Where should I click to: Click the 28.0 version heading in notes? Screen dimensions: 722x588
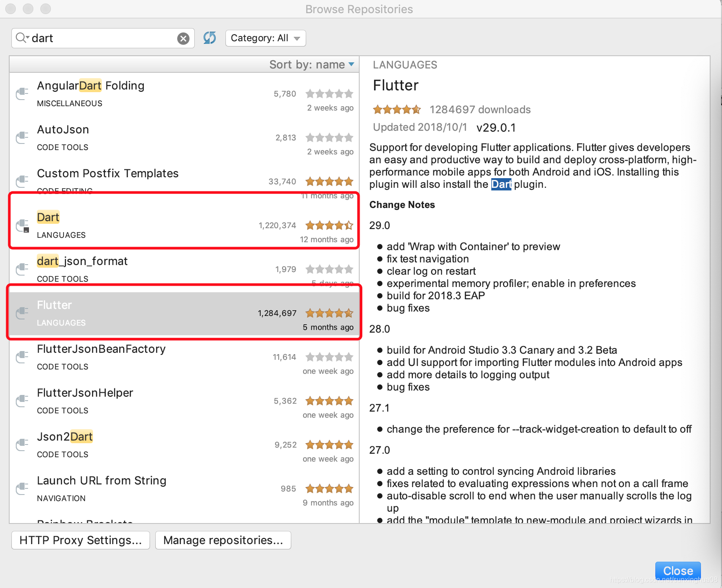[x=379, y=329]
